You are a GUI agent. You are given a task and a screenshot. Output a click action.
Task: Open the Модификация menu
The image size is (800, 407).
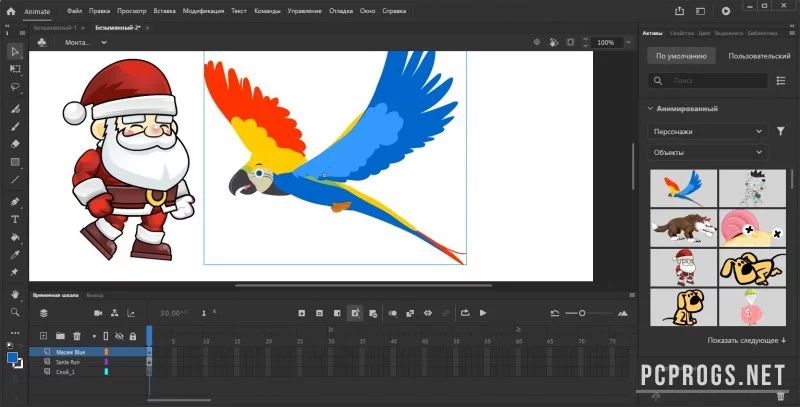[203, 11]
